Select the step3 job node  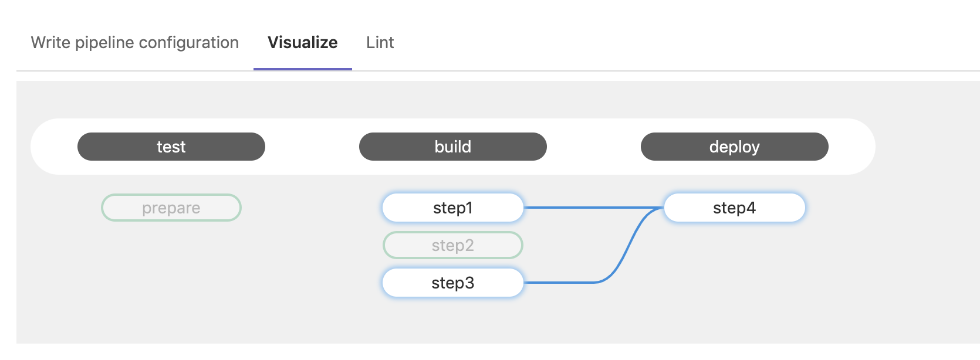pyautogui.click(x=453, y=283)
